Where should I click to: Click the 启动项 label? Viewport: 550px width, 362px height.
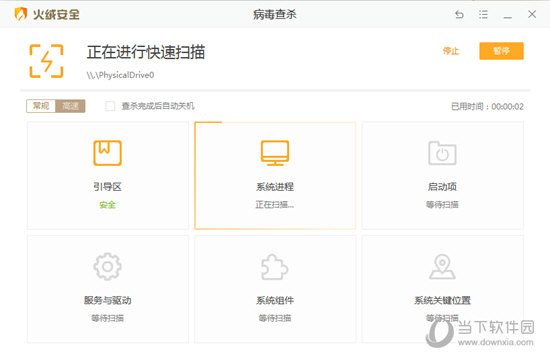(442, 187)
